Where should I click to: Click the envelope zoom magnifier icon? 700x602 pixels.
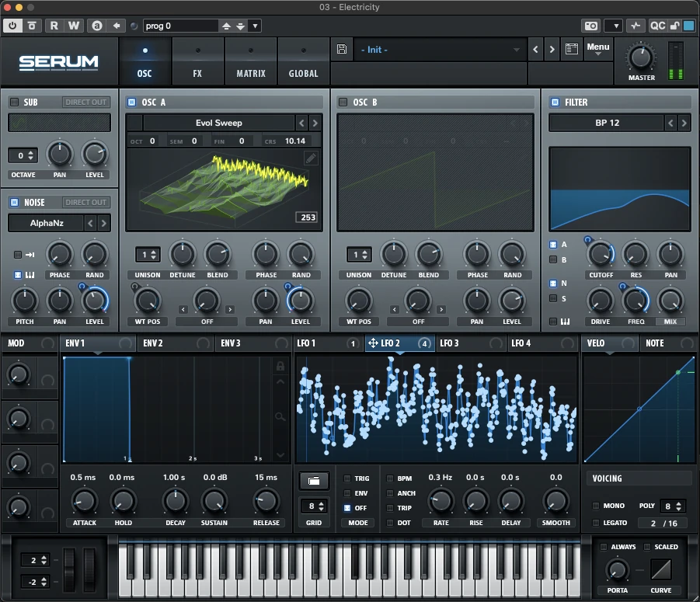(280, 417)
